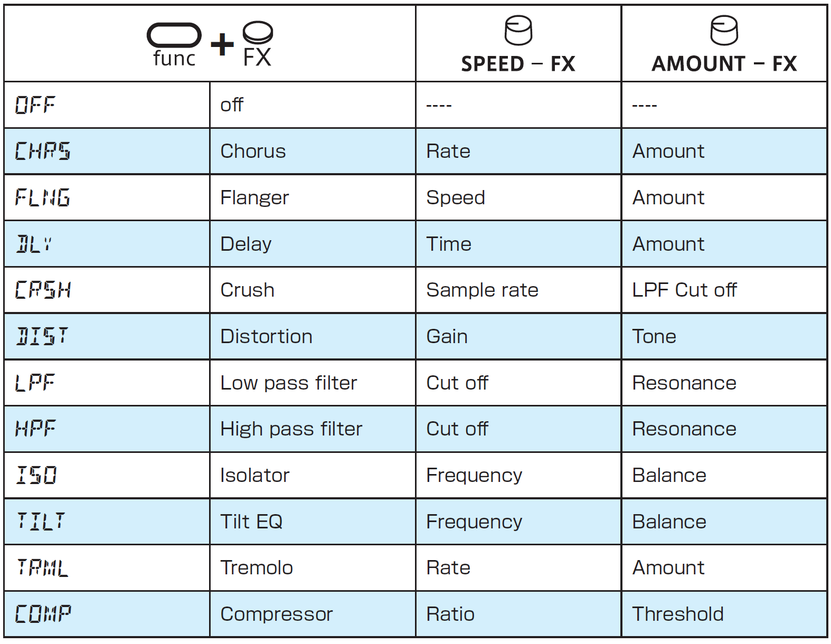Click the Sample rate cell
Screen dimensions: 831x644
(518, 290)
